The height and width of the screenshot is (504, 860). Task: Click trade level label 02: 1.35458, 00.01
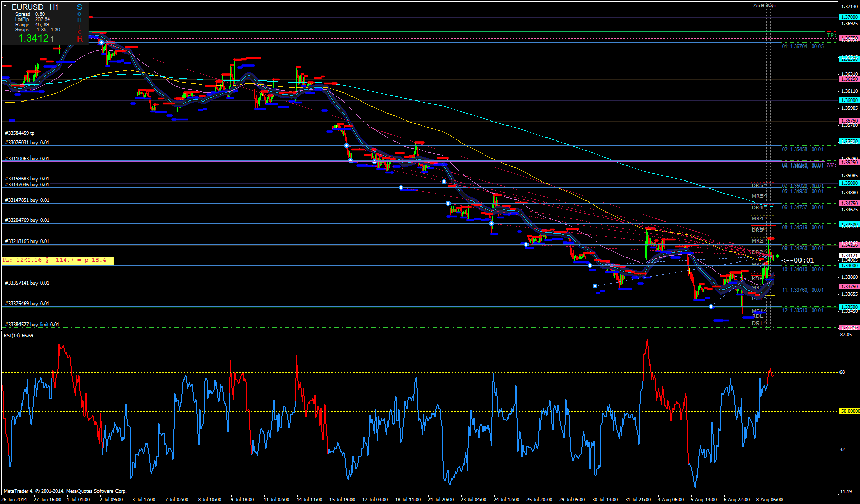click(x=803, y=150)
